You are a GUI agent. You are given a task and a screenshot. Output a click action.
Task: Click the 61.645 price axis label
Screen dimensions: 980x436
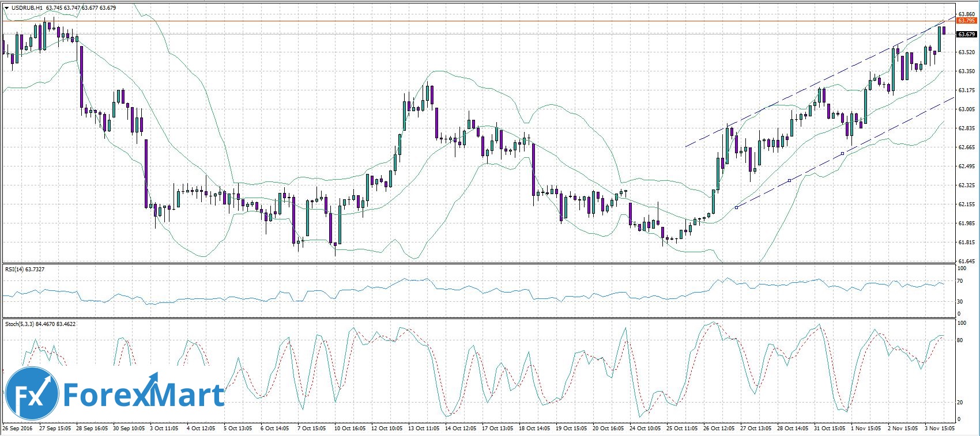point(966,261)
